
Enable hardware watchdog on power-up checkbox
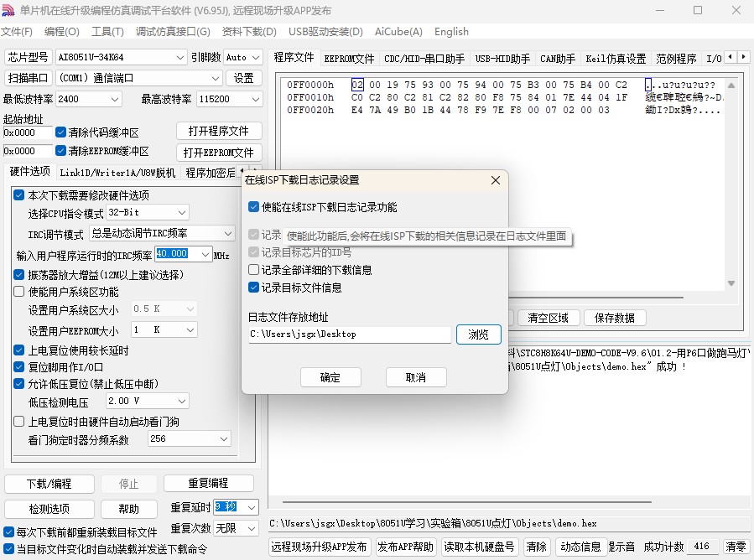point(18,422)
